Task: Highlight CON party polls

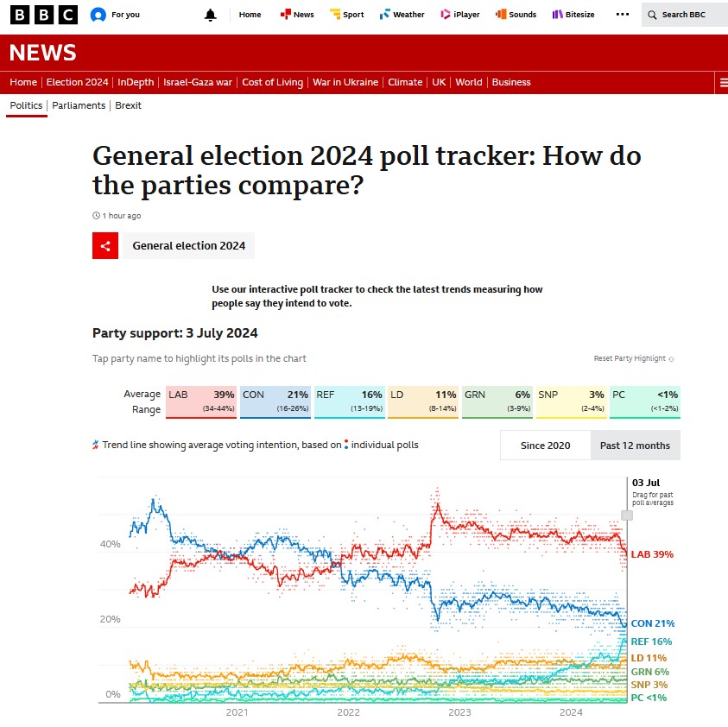Action: click(275, 401)
